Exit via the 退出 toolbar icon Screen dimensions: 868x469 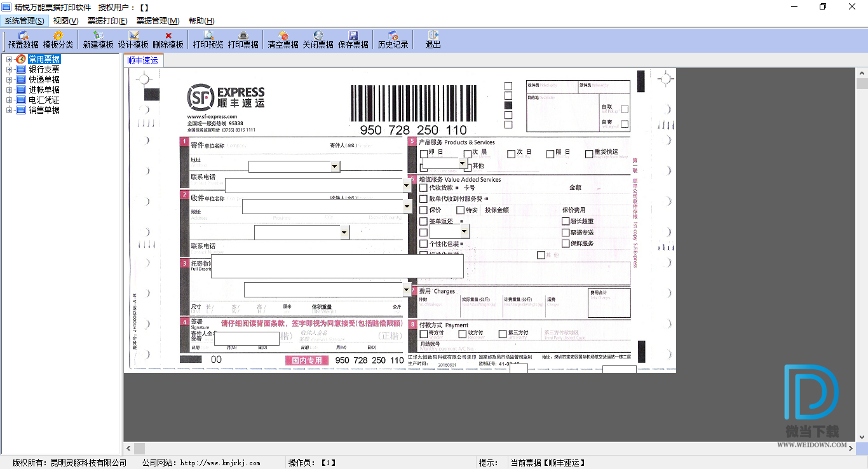point(433,40)
